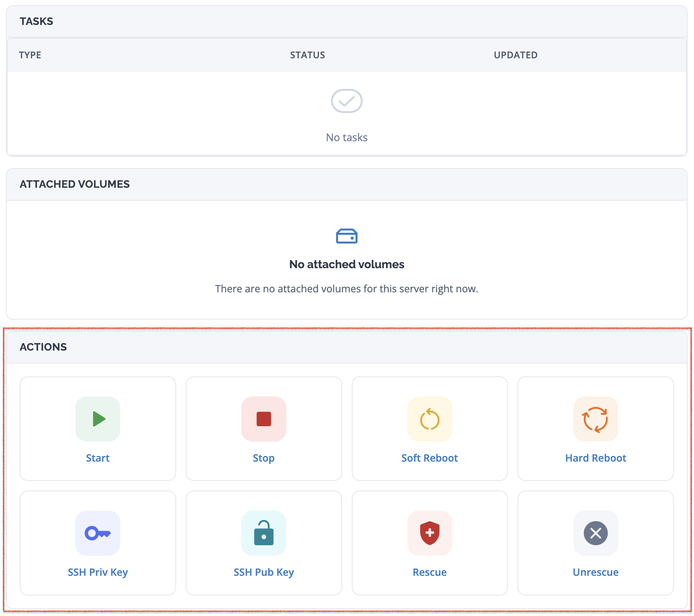The width and height of the screenshot is (694, 616).
Task: Click the yellow Soft Reboot arrow icon
Action: point(430,419)
